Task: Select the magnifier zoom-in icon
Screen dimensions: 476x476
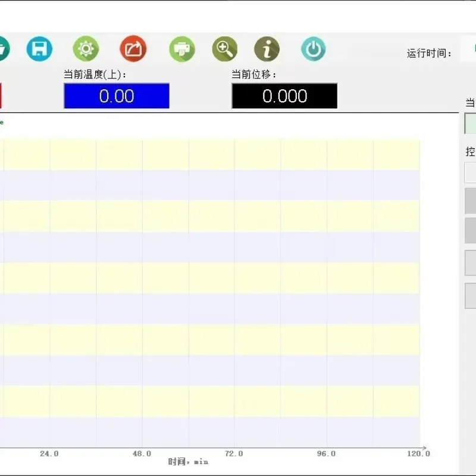Action: click(225, 49)
